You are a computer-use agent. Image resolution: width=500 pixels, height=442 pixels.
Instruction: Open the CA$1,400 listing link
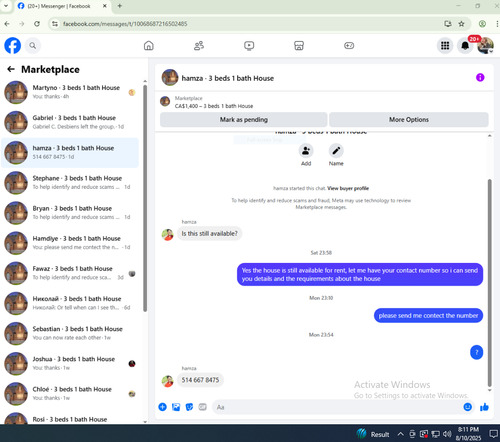214,106
